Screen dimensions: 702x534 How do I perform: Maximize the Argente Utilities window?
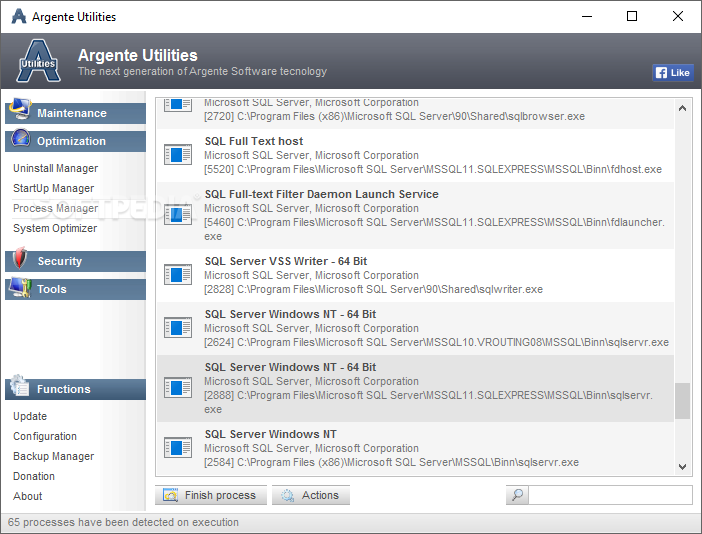pyautogui.click(x=632, y=17)
